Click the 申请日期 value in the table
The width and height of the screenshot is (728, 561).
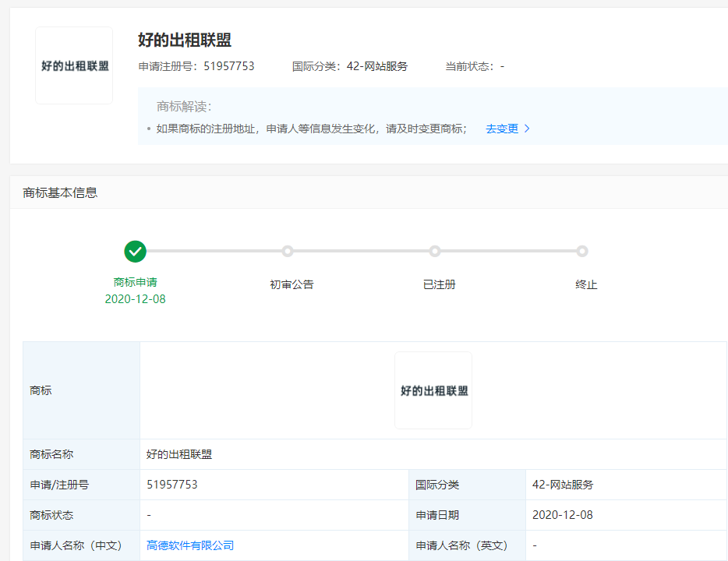tap(563, 515)
